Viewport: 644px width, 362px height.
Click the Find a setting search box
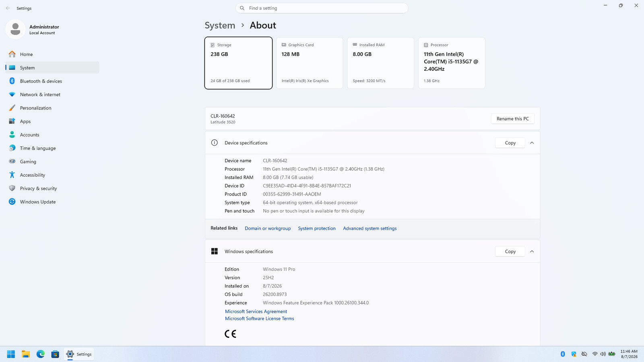[322, 8]
